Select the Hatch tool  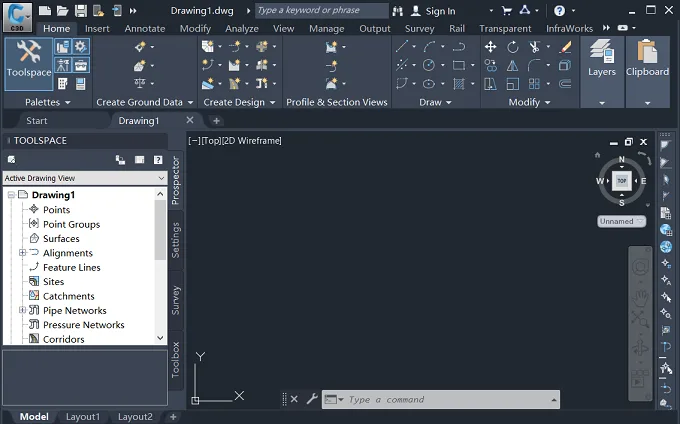[459, 83]
